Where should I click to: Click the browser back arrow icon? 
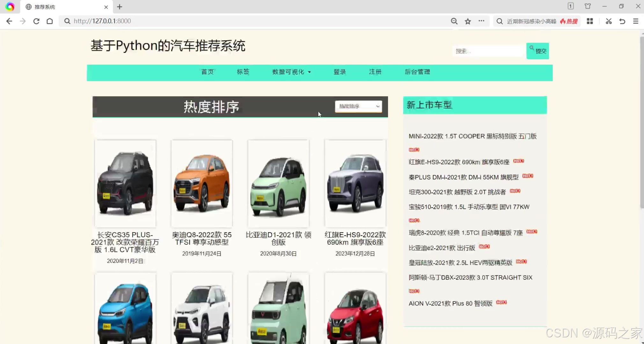click(x=9, y=21)
